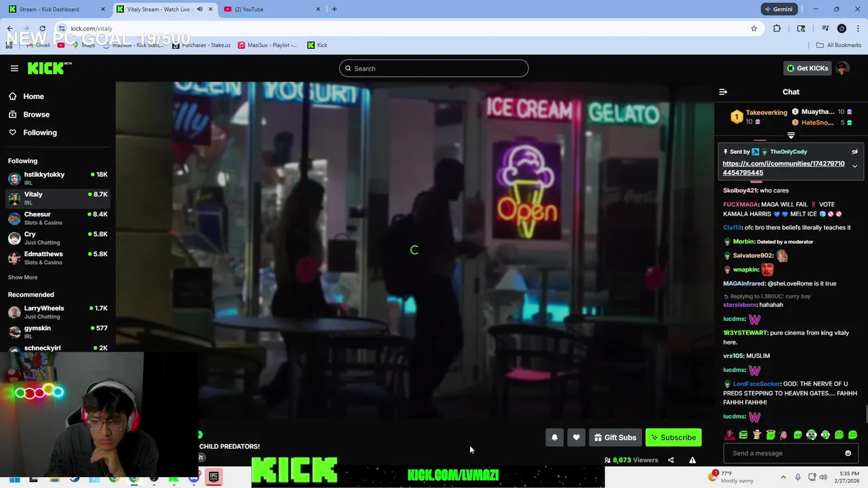
Task: Open emoji picker in chat input
Action: [848, 453]
